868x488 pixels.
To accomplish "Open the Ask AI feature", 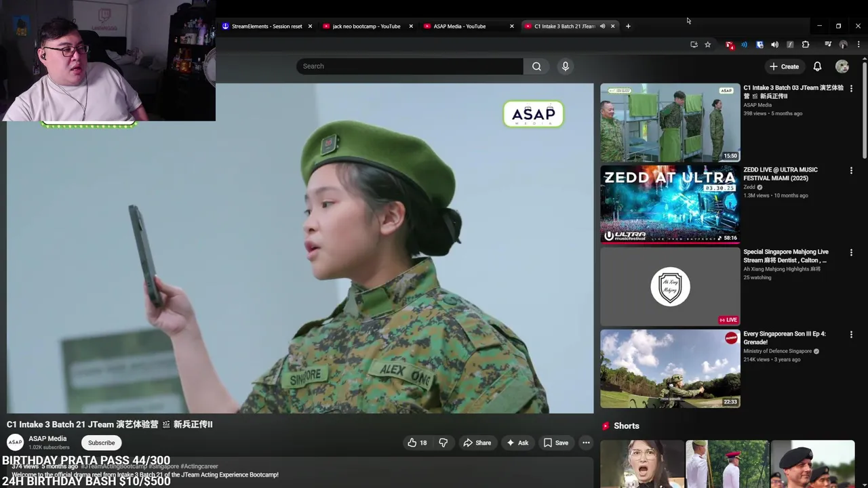I will 517,443.
